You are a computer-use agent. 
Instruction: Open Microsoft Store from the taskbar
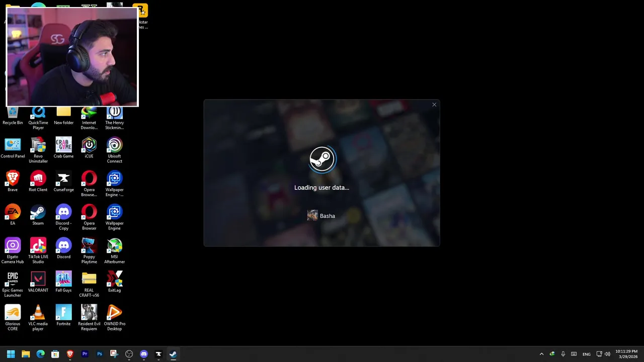tap(55, 354)
